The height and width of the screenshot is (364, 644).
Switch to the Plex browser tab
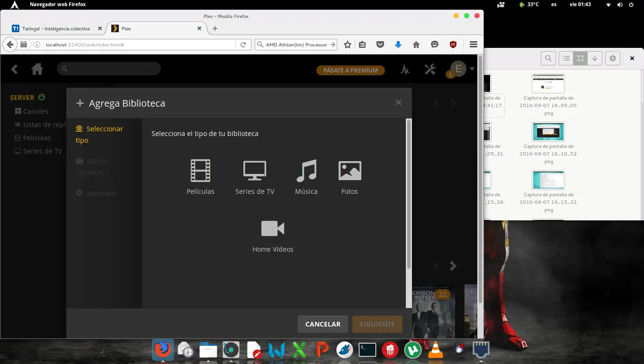[157, 28]
